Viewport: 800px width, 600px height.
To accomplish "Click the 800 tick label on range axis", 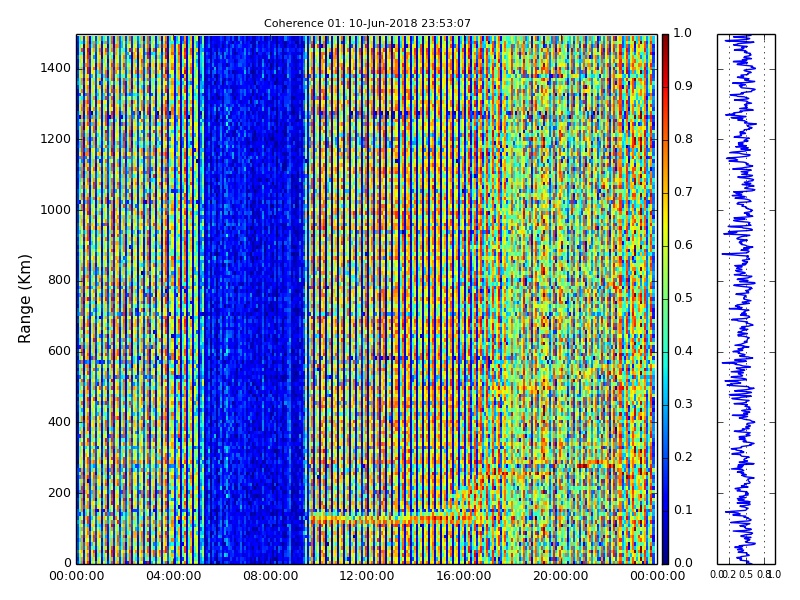I will click(x=59, y=280).
